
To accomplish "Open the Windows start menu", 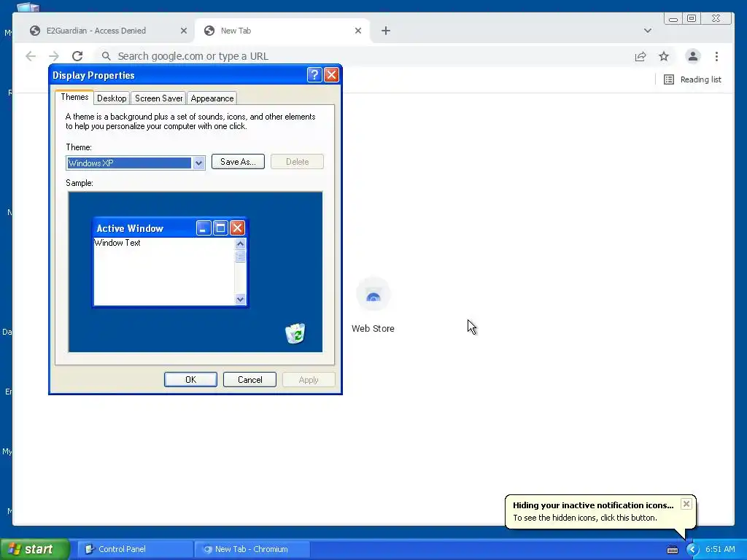I will pyautogui.click(x=35, y=549).
